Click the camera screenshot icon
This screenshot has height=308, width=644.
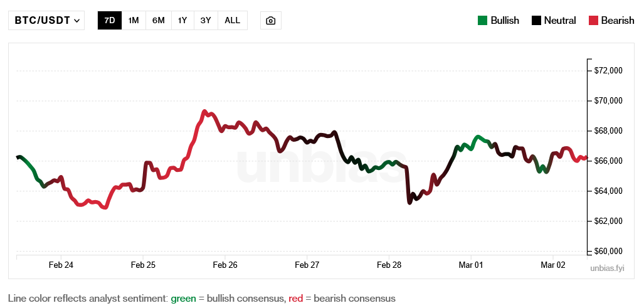(x=270, y=20)
